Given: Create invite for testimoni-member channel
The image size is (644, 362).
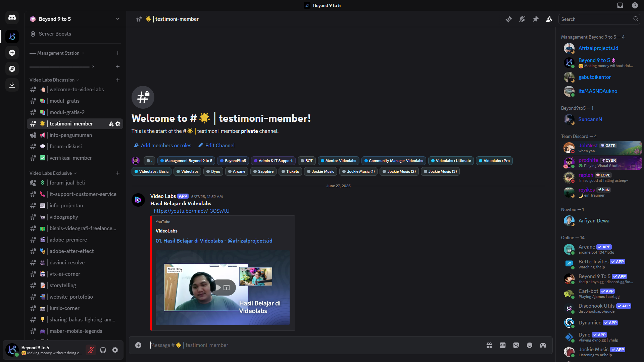Looking at the screenshot, I should click(111, 124).
